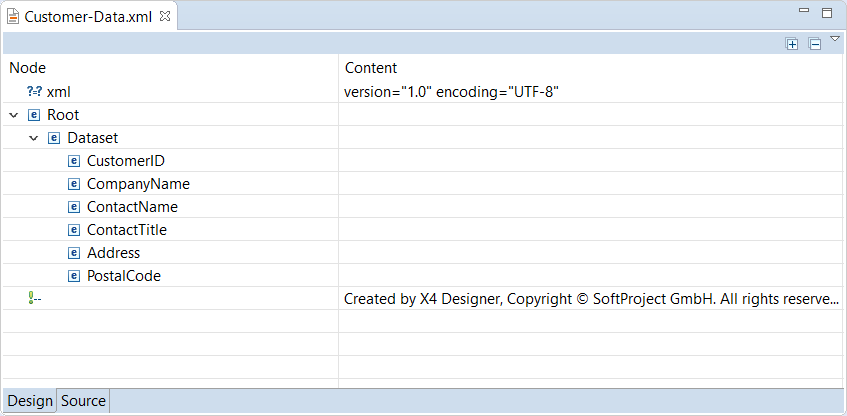Close the Customer-Data.xml editor tab

pos(165,17)
